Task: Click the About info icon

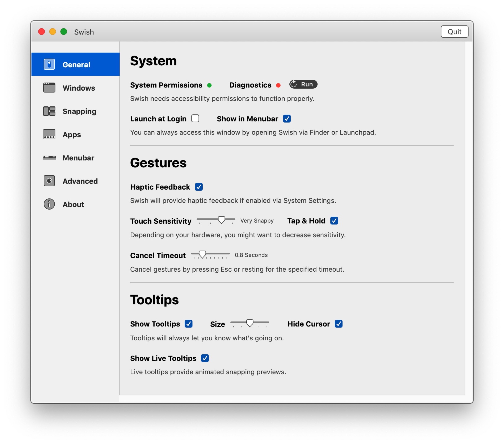Action: [49, 204]
